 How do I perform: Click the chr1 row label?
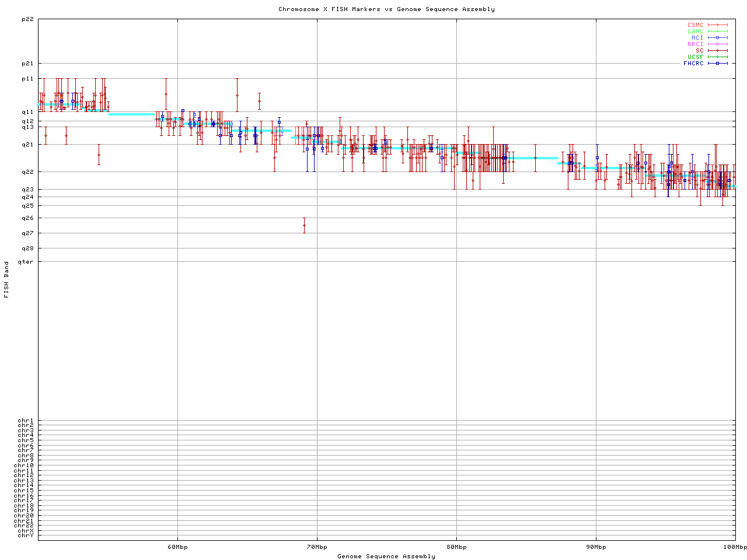pyautogui.click(x=26, y=421)
